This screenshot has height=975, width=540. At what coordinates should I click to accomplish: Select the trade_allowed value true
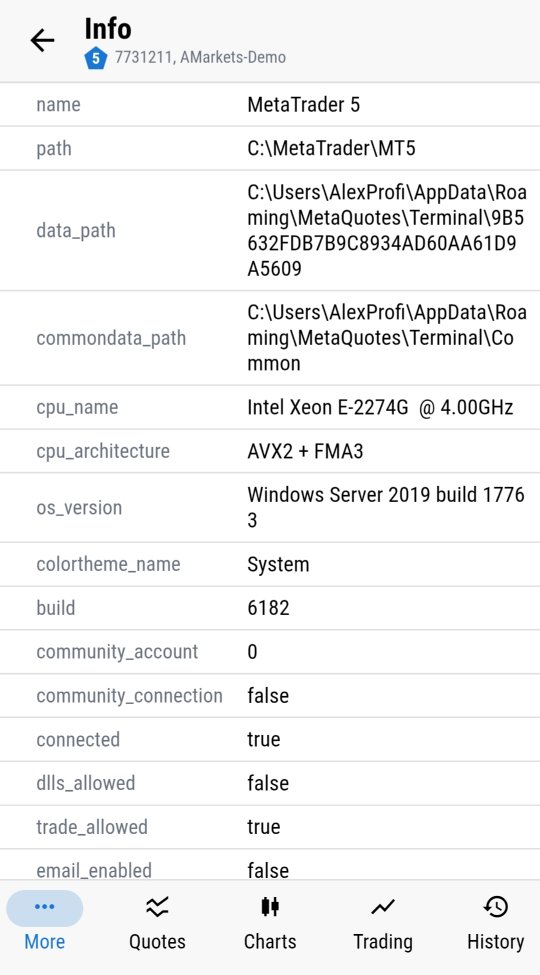pyautogui.click(x=264, y=827)
